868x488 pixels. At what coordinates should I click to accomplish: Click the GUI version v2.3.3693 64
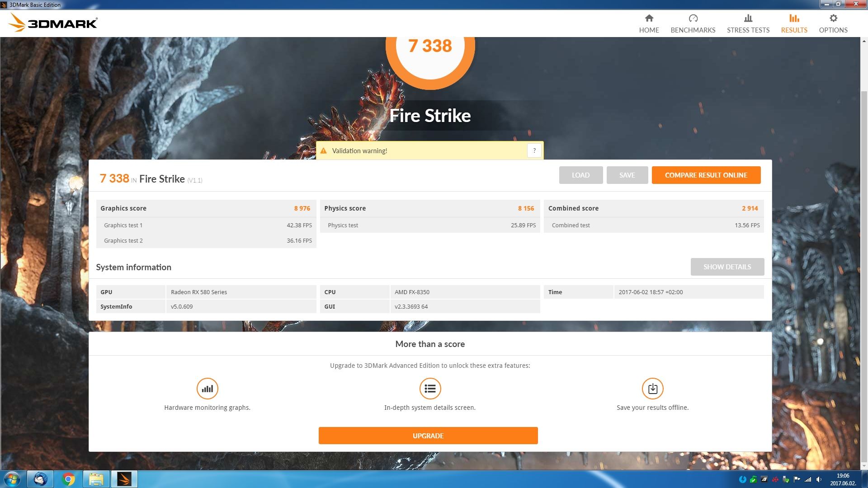[411, 306]
